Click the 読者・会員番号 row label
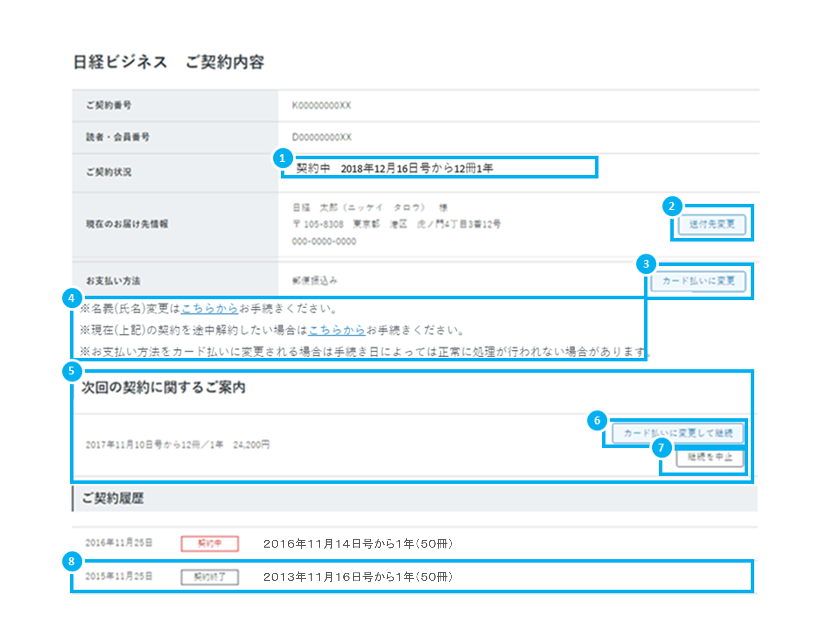The image size is (840, 630). 118,137
